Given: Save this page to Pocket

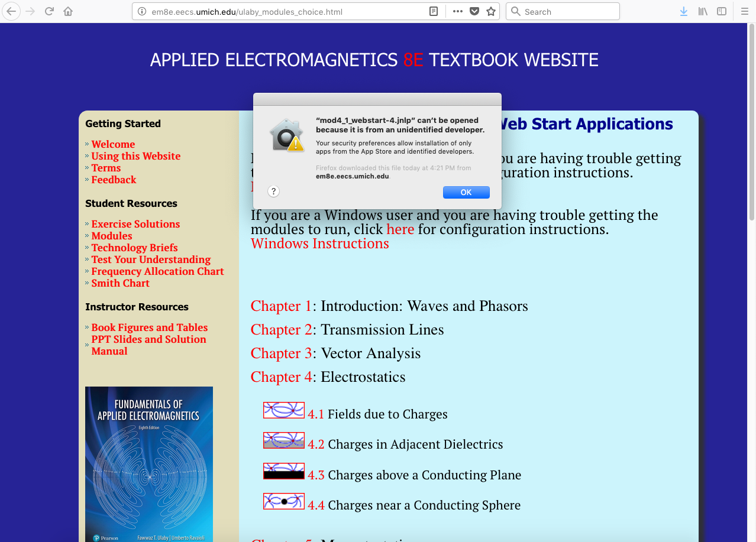Looking at the screenshot, I should (x=474, y=11).
